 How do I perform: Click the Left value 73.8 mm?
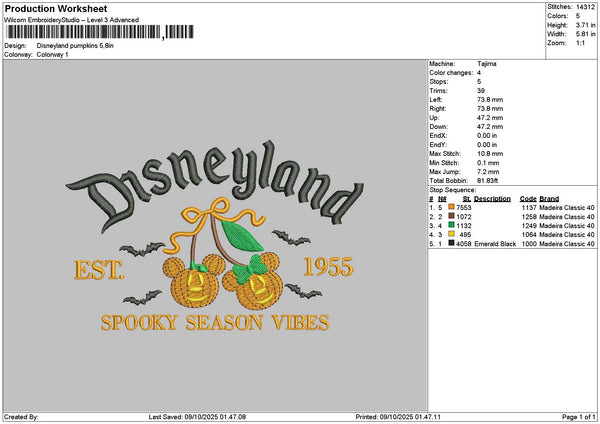click(490, 100)
